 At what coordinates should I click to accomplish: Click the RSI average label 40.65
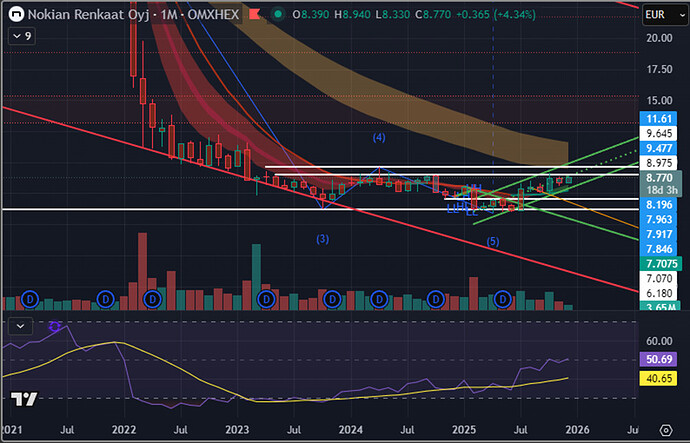click(659, 378)
